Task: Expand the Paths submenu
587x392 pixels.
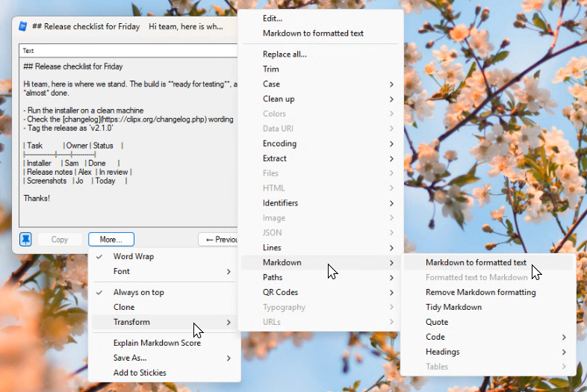Action: 320,278
